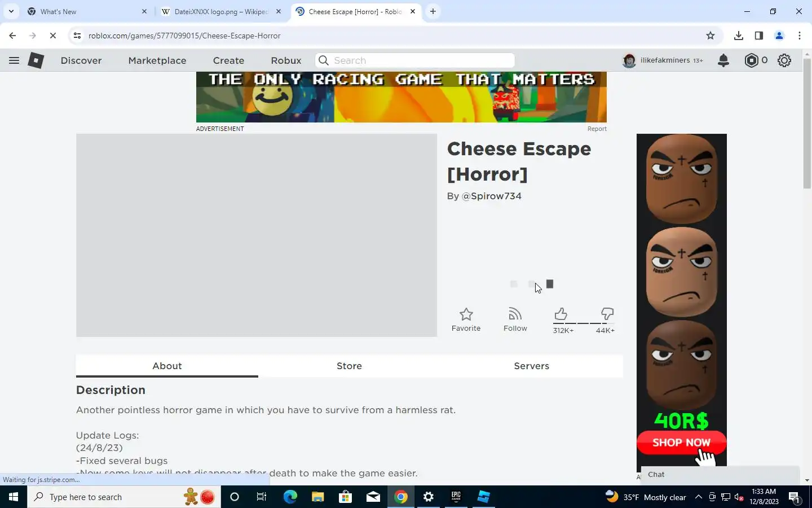This screenshot has width=812, height=508.
Task: Switch to the What's New tab
Action: point(87,11)
